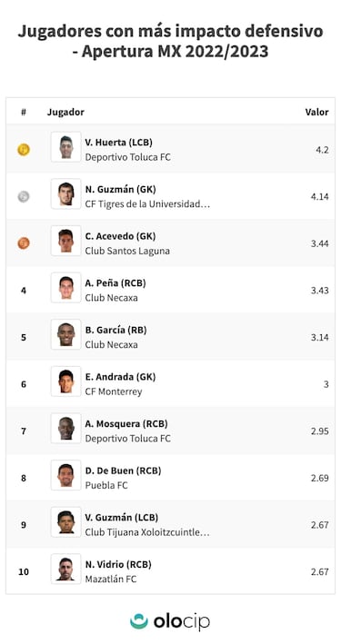
Task: Open D. De Buen (RCB) player name
Action: tap(123, 471)
